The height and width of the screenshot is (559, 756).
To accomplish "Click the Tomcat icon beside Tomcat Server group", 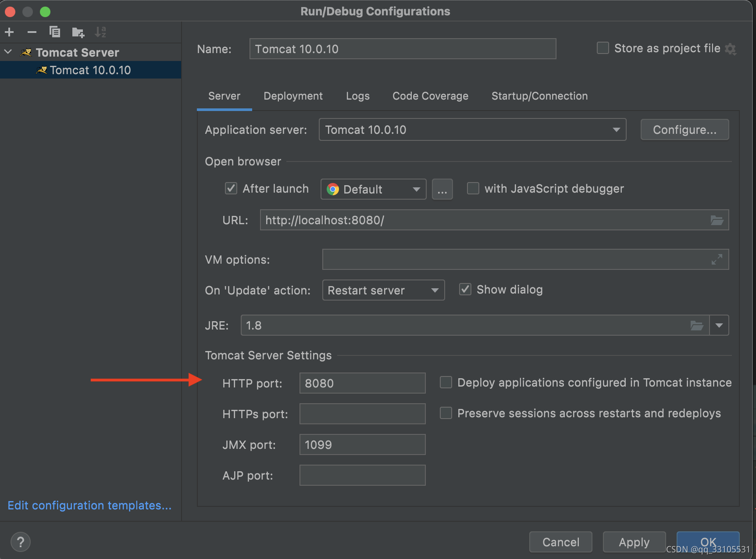I will point(26,52).
